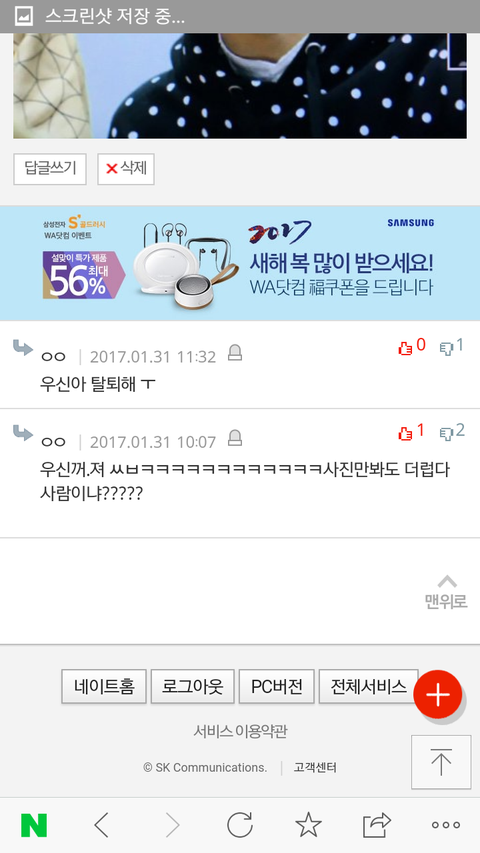Open the share icon in bottom toolbar

[x=377, y=825]
